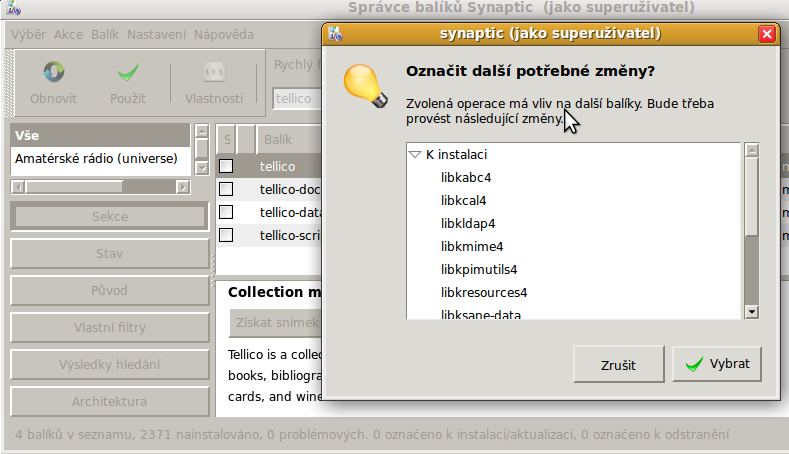The width and height of the screenshot is (789, 454).
Task: Click the Obnovit reload icon
Action: coord(53,72)
